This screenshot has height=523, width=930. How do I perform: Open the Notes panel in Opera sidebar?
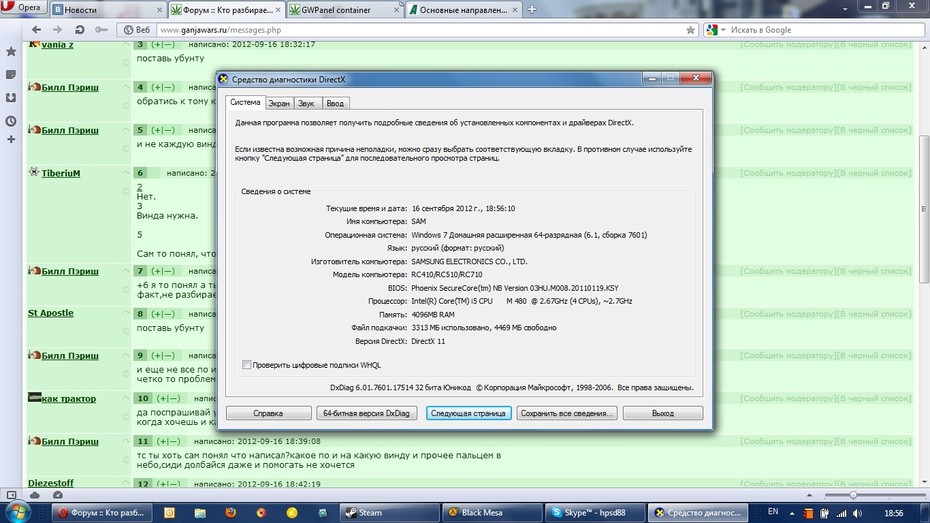[x=11, y=75]
